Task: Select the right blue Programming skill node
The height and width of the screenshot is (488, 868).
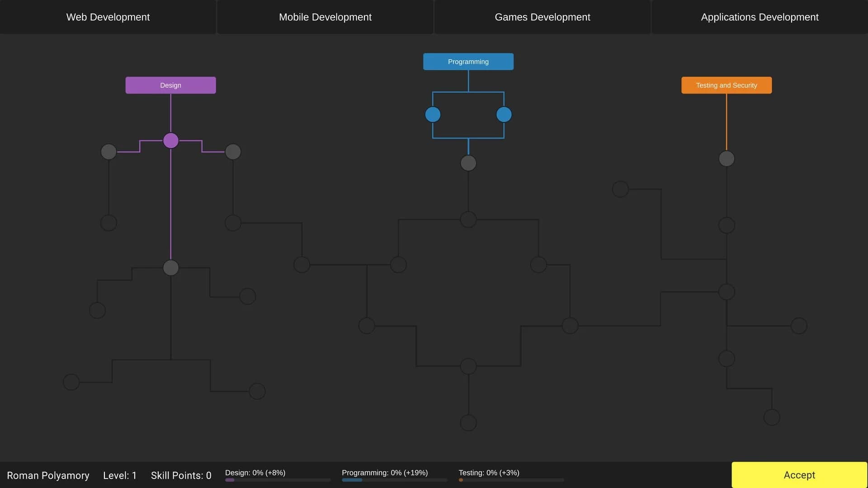Action: tap(504, 114)
